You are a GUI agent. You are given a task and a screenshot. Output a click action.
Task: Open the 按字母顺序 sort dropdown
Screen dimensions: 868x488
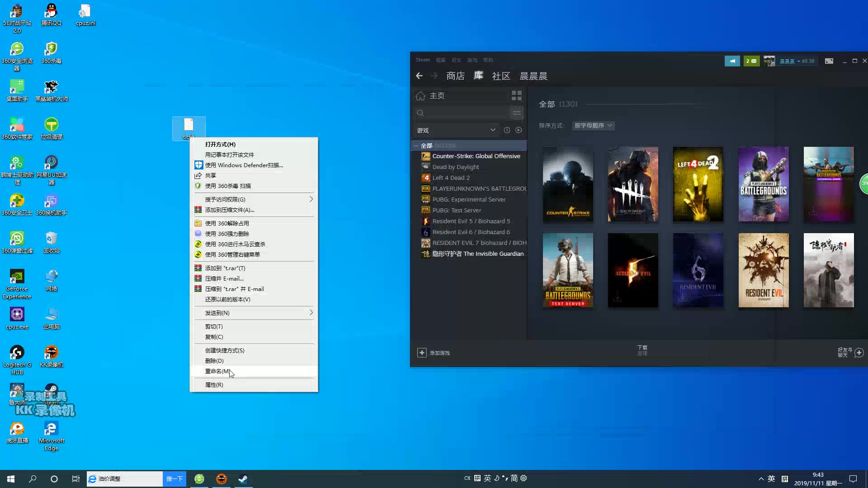(593, 126)
